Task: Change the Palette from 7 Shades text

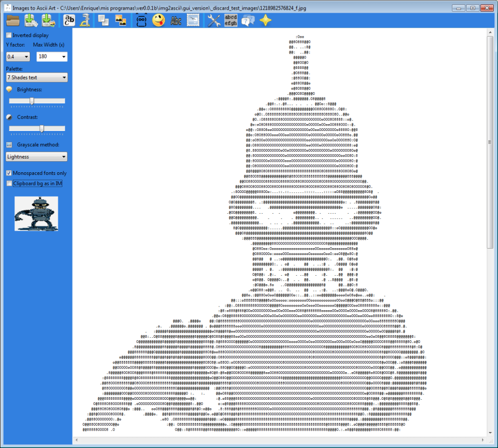Action: tap(36, 77)
